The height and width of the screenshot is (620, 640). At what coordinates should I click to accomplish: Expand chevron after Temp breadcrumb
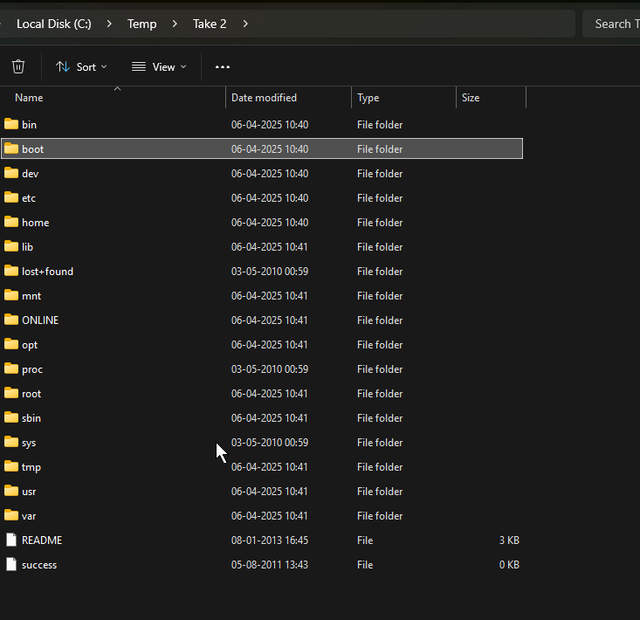(x=175, y=24)
